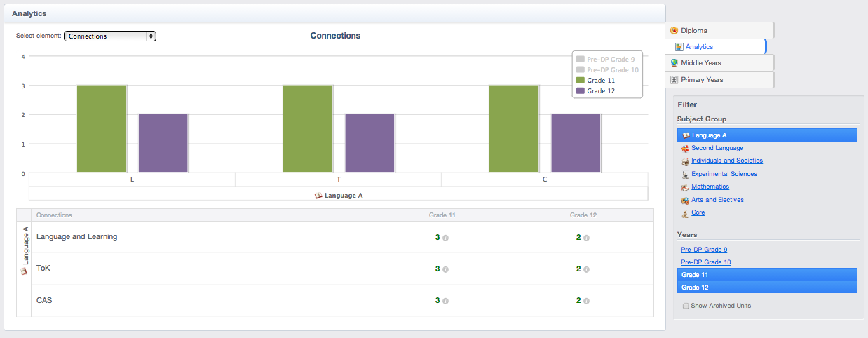Screen dimensions: 868x338
Task: Click the Language and Learning row label
Action: click(76, 237)
